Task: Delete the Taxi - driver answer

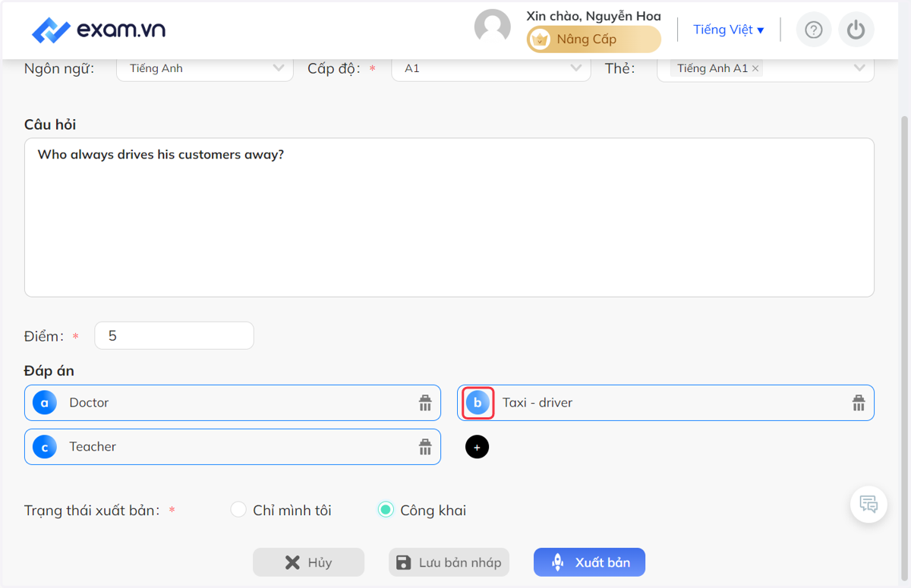Action: pos(859,403)
